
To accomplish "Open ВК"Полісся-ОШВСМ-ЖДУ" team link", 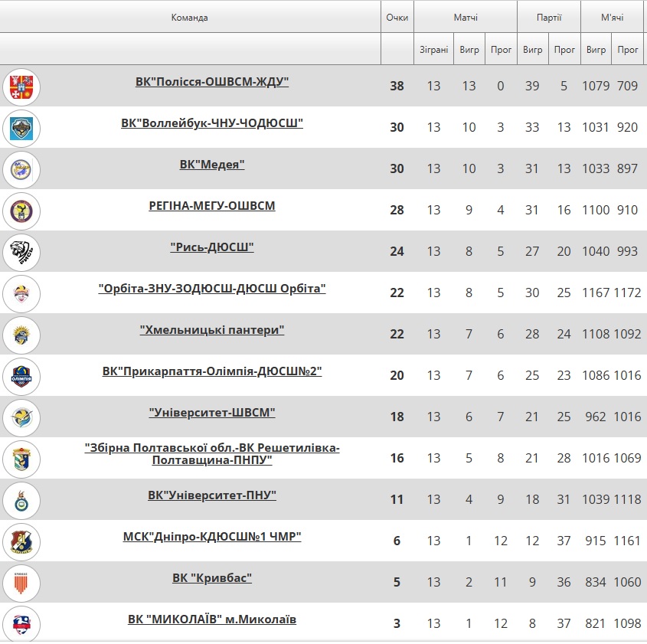I will click(212, 82).
